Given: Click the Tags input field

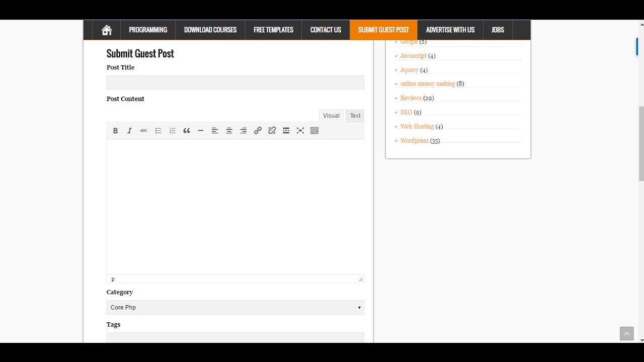Looking at the screenshot, I should 235,337.
